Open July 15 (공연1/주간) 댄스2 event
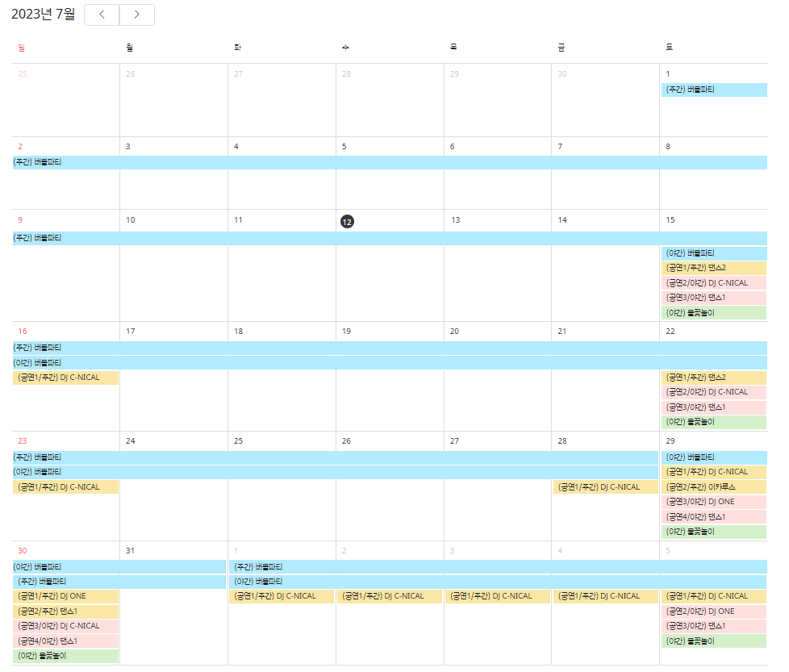The width and height of the screenshot is (789, 672). pyautogui.click(x=714, y=268)
